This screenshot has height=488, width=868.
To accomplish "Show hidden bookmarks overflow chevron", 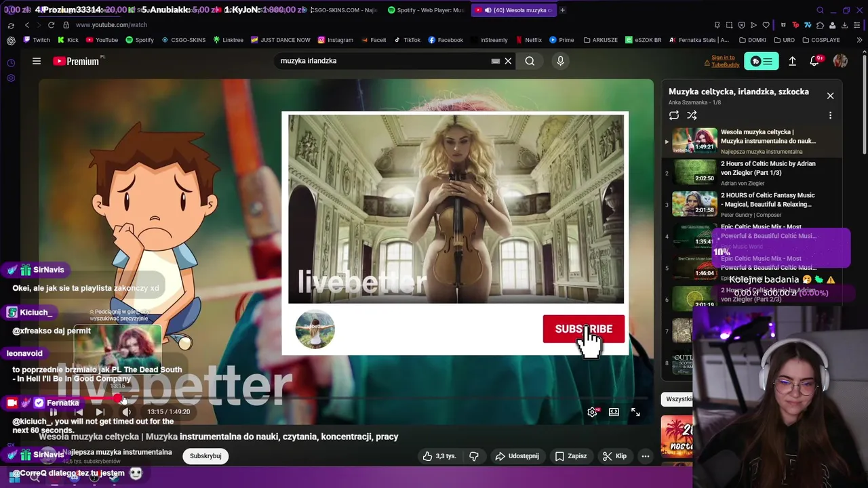I will pyautogui.click(x=859, y=40).
